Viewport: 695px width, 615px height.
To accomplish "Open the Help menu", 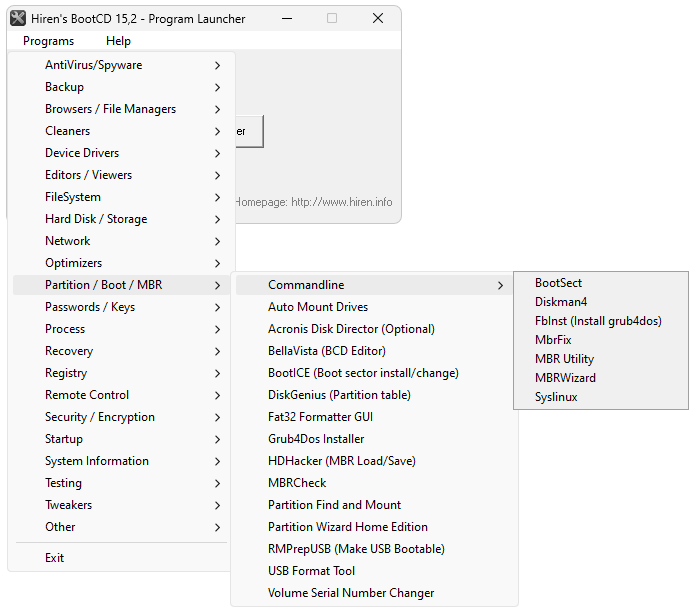I will [118, 41].
